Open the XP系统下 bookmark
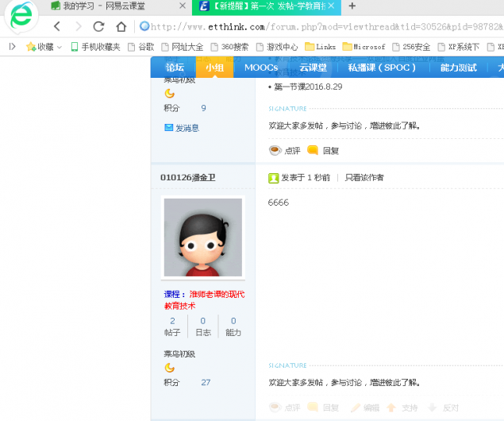This screenshot has height=421, width=504. tap(459, 47)
